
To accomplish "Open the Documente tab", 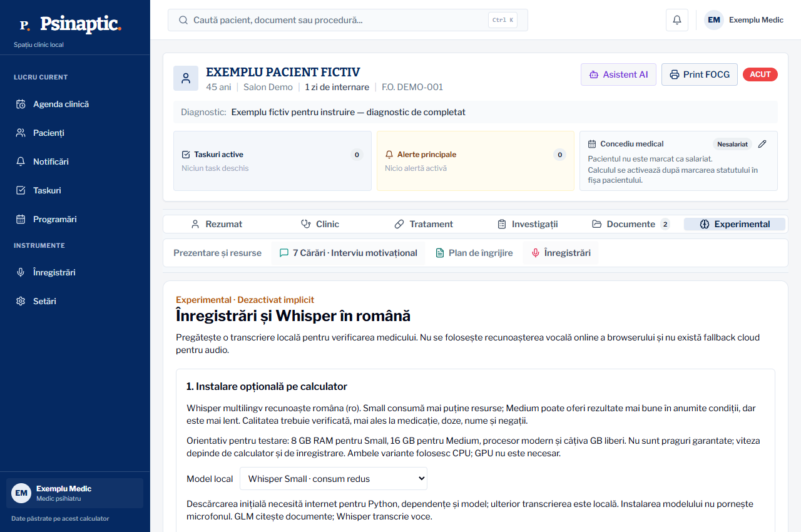I will click(x=631, y=224).
